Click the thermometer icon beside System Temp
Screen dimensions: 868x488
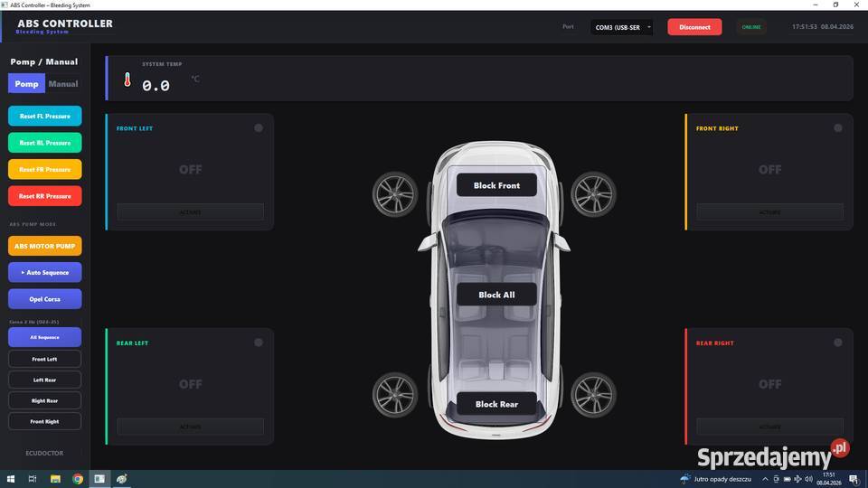127,80
